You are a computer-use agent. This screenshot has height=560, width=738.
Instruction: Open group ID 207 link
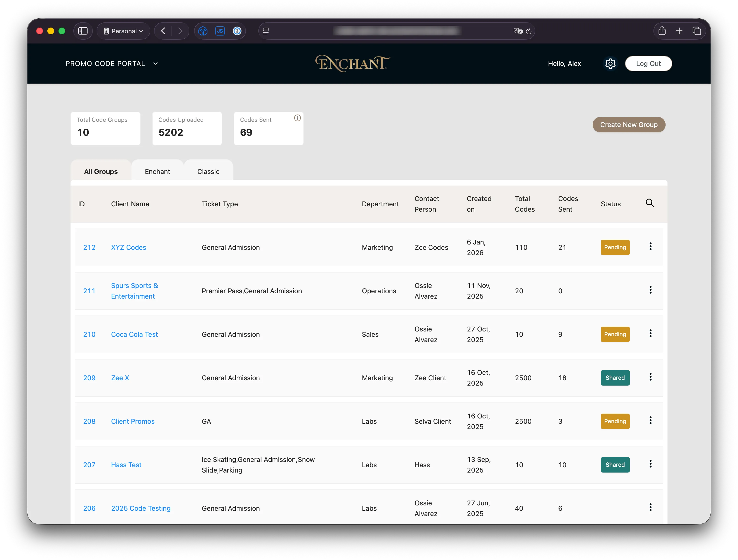pyautogui.click(x=89, y=465)
